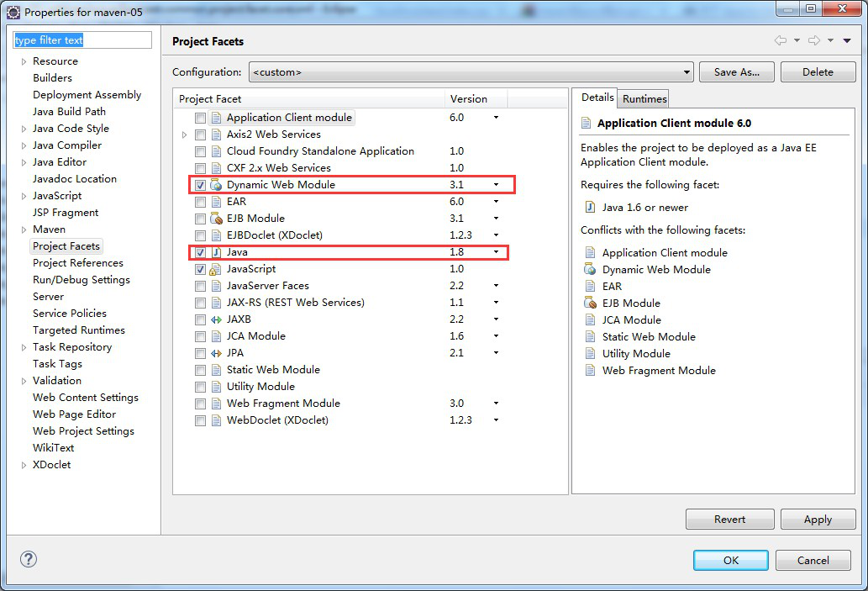Enable the Application Client module checkbox

(200, 118)
